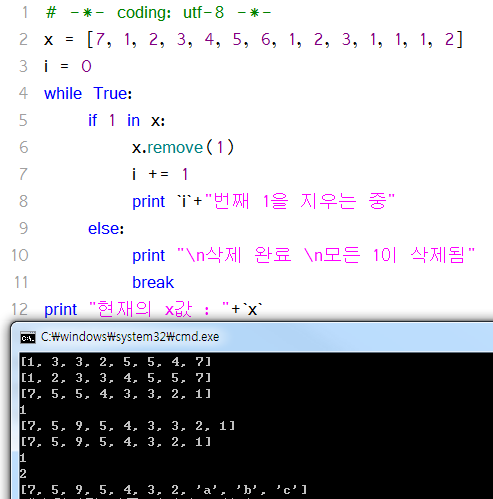Click line number 6 in gutter
The image size is (493, 499).
tap(24, 147)
